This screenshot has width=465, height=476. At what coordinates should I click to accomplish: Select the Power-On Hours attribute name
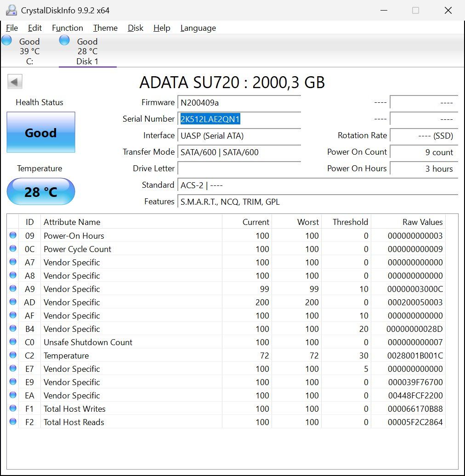tap(74, 236)
